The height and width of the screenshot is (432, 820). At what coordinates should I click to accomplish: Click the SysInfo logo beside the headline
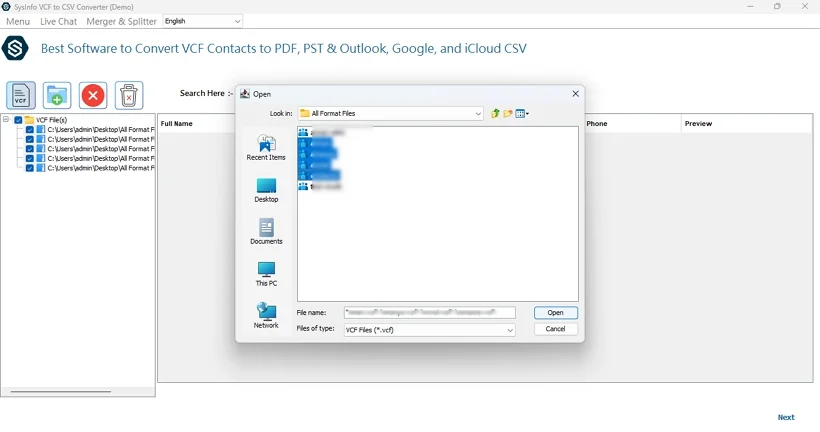tap(15, 48)
